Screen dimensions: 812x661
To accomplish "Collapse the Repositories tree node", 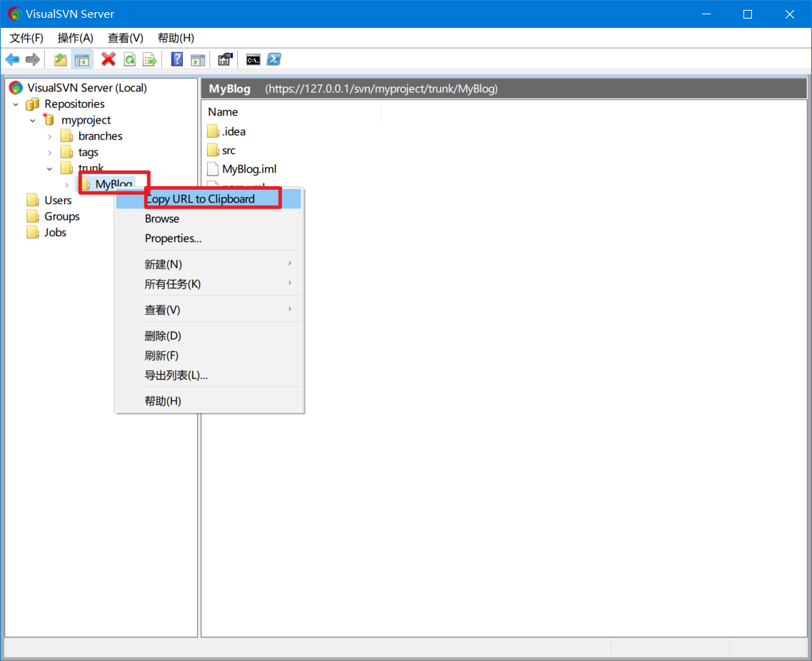I will [x=16, y=104].
